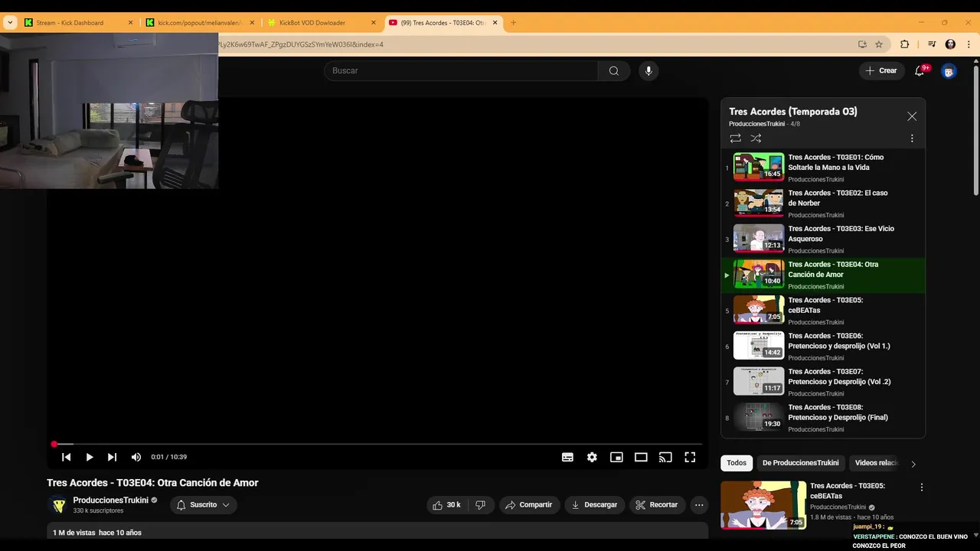
Task: Select T03E04: Otra Canción de Amor playlist item
Action: 823,275
